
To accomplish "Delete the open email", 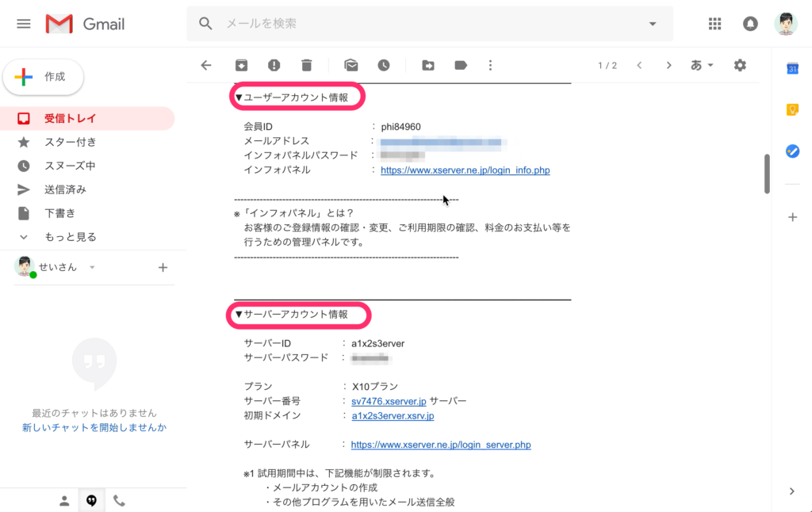I will [307, 65].
